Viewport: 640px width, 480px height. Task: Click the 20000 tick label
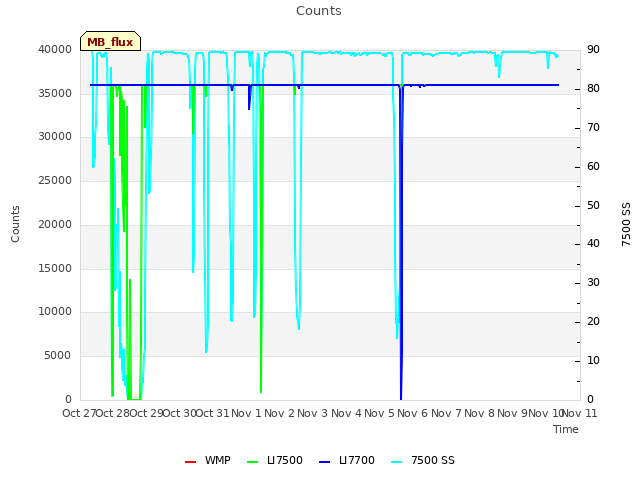click(x=55, y=224)
